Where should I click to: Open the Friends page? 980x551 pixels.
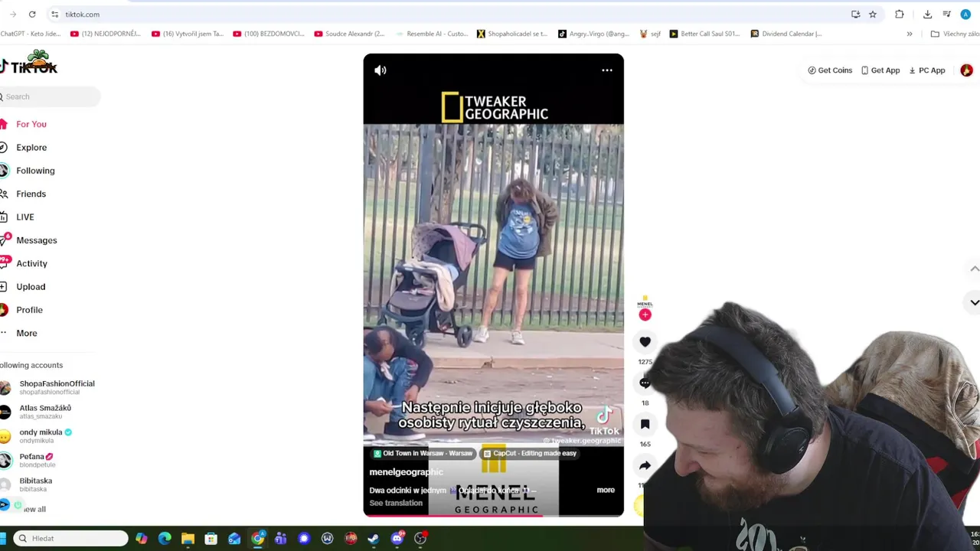(x=24, y=194)
